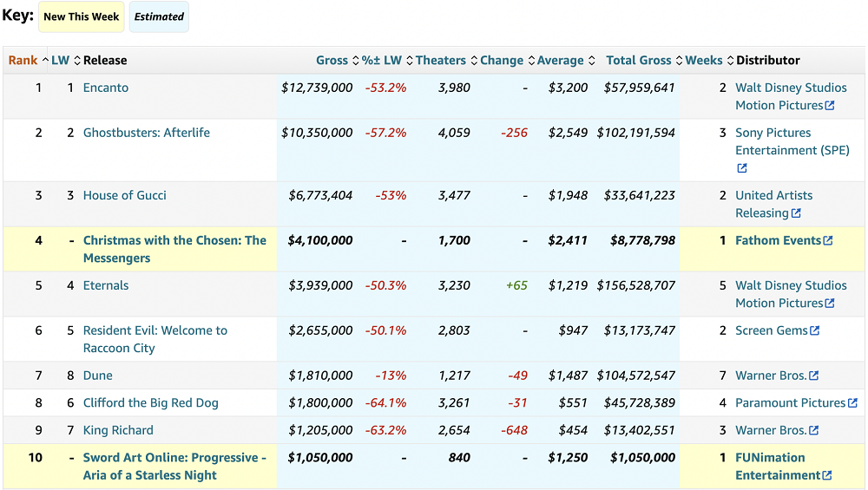Sort table by Rank column header
Image resolution: width=868 pixels, height=490 pixels.
pyautogui.click(x=23, y=61)
